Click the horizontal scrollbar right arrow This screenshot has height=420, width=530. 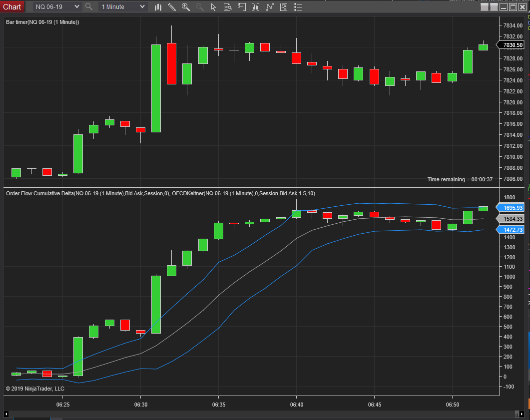tap(522, 414)
